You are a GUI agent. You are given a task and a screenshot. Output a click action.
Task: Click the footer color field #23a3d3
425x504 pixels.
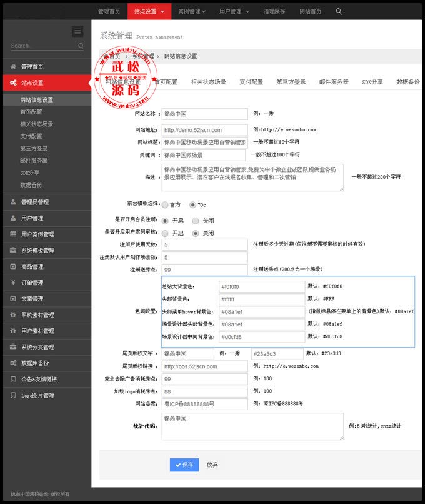(x=277, y=354)
